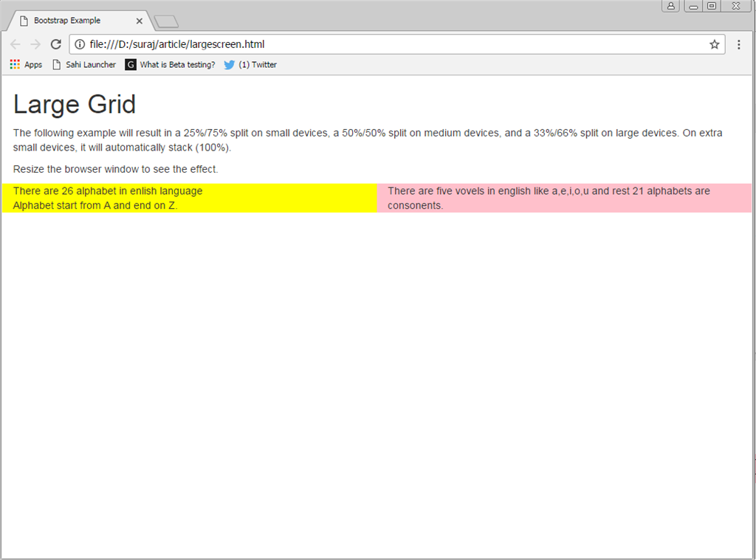Viewport: 756px width, 560px height.
Task: Click the Chrome user profile icon
Action: [x=670, y=6]
